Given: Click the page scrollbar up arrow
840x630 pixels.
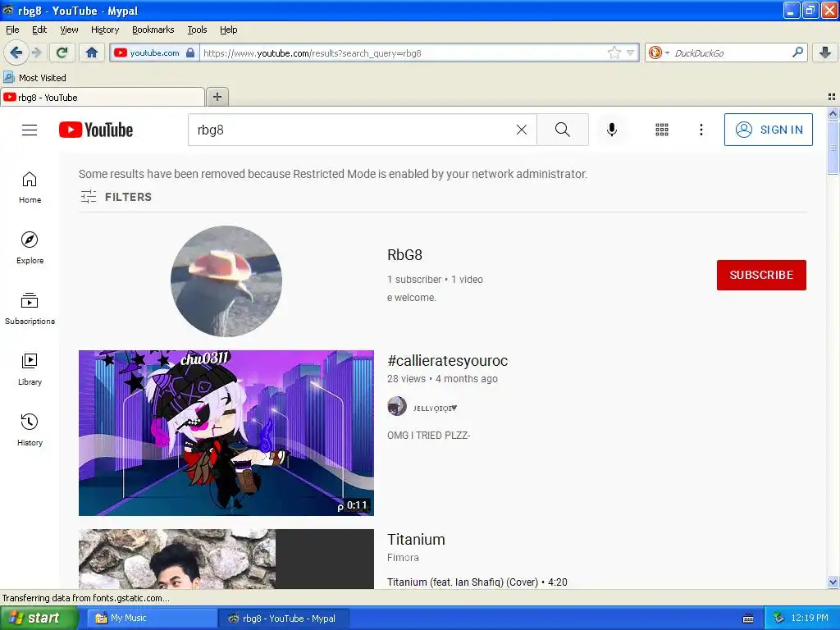Looking at the screenshot, I should (833, 113).
